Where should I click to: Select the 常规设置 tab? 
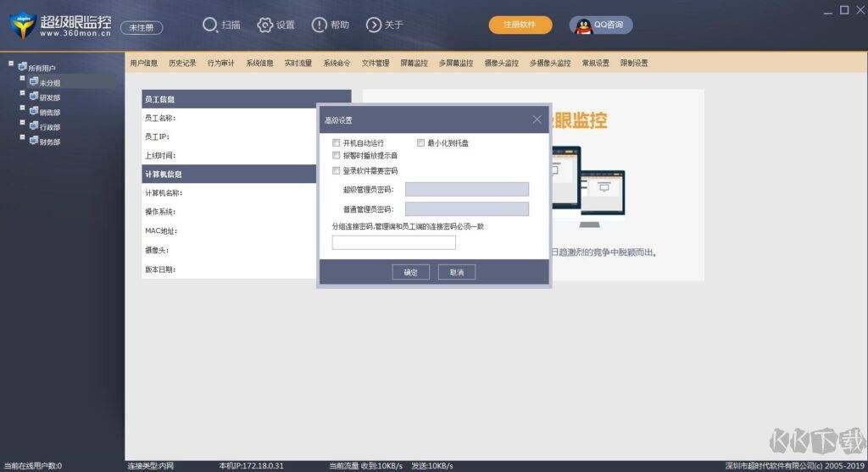[x=596, y=63]
